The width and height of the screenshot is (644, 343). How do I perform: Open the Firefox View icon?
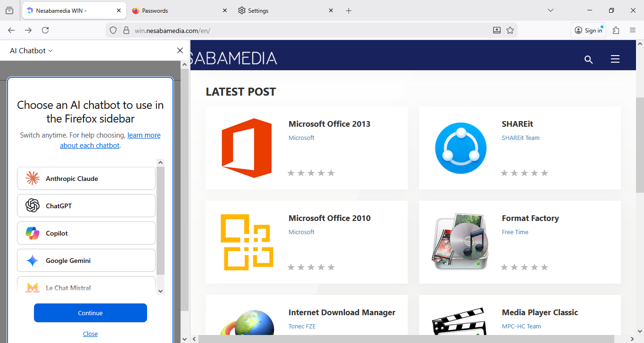pos(9,10)
